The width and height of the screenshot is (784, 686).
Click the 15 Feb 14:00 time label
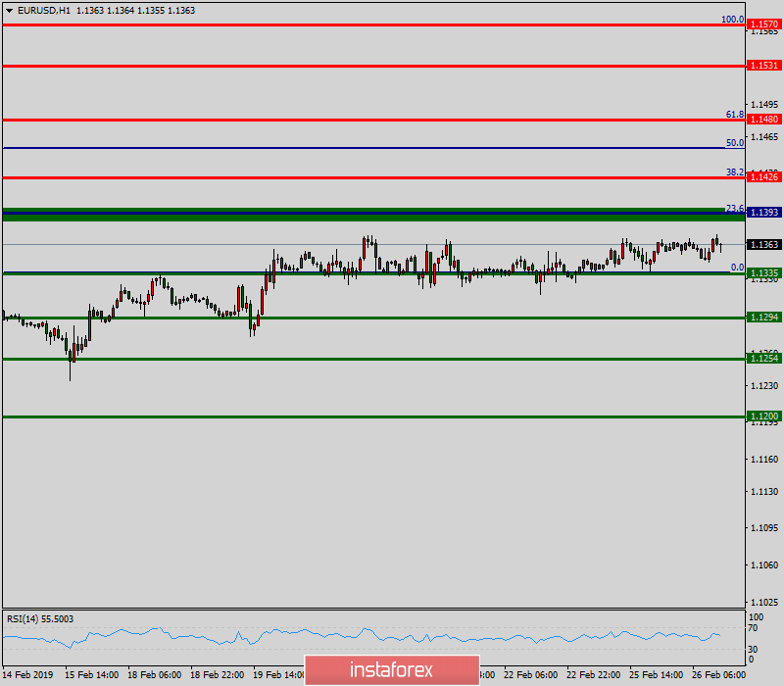pyautogui.click(x=91, y=675)
